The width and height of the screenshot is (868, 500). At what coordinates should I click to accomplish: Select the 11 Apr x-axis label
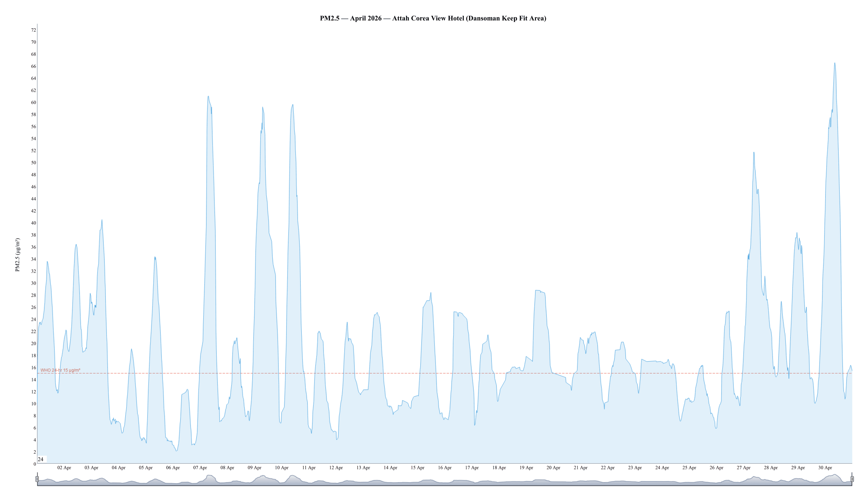tap(309, 468)
